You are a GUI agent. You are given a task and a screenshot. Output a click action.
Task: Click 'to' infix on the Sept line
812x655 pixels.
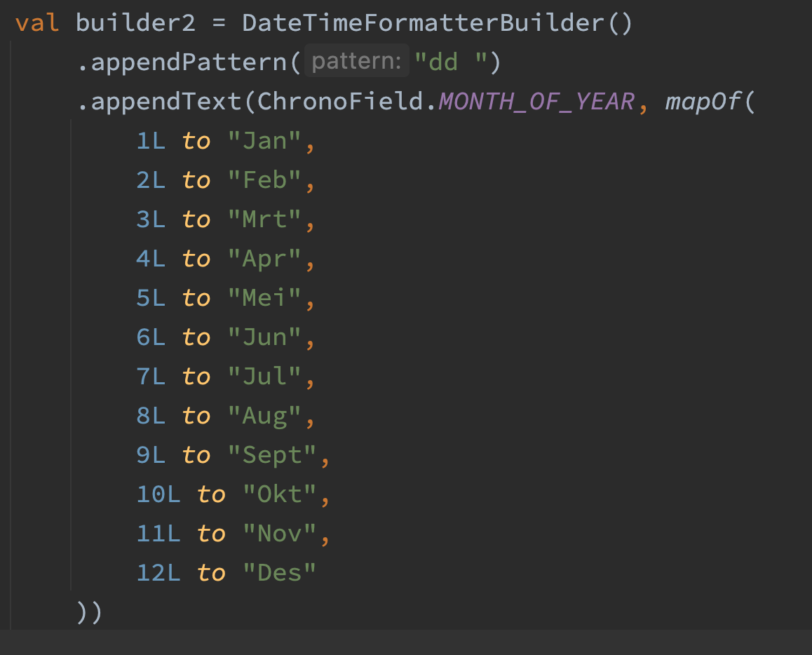pos(196,456)
